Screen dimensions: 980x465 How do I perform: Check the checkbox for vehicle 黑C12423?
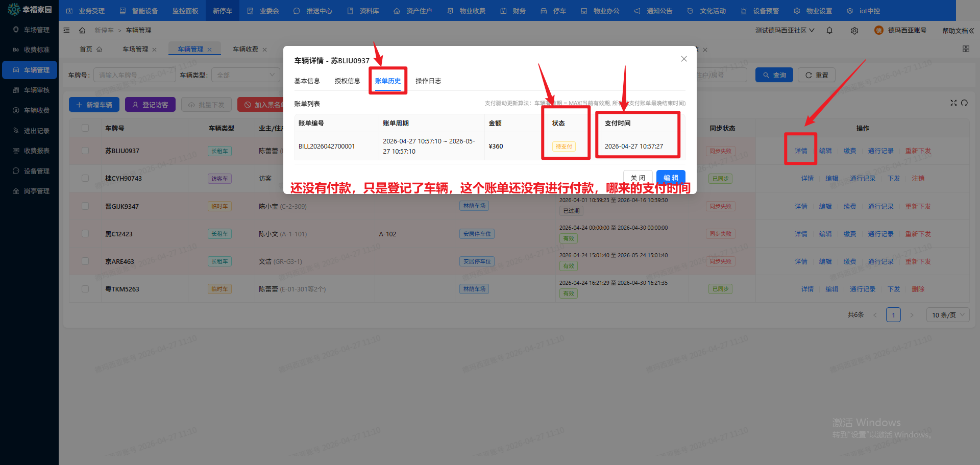point(85,233)
